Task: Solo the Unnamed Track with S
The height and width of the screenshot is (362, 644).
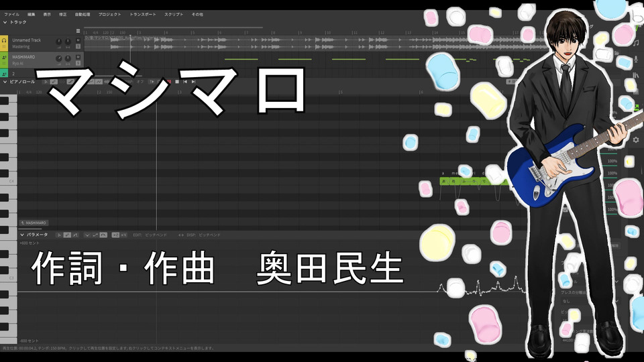Action: point(78,46)
